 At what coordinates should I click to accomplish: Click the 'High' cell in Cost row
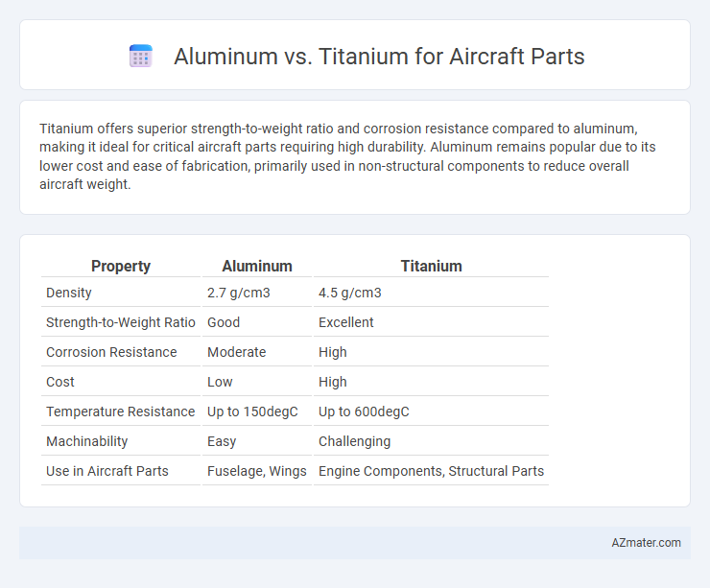pyautogui.click(x=333, y=382)
